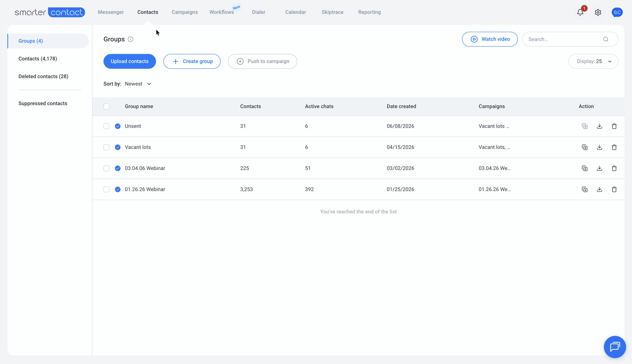Click the Date created column header
The height and width of the screenshot is (364, 632).
[x=401, y=106]
